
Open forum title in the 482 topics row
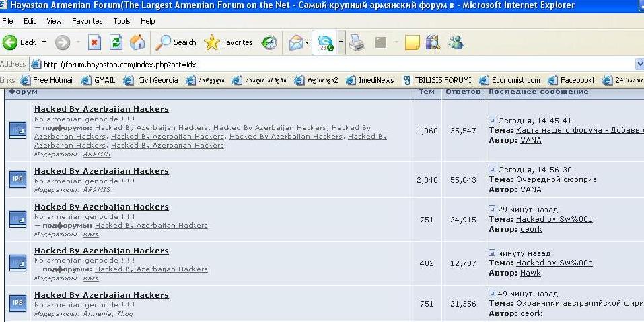click(102, 251)
